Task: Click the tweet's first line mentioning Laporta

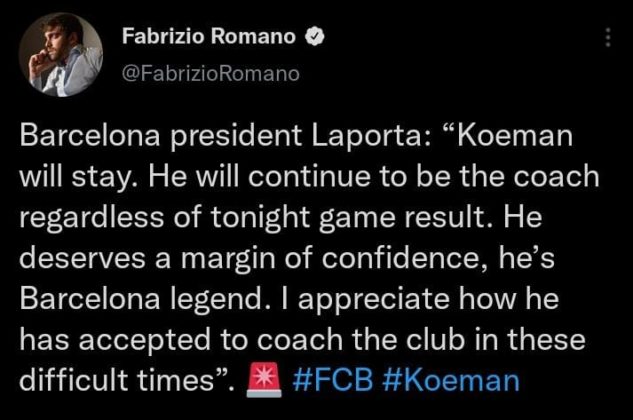Action: 296,136
